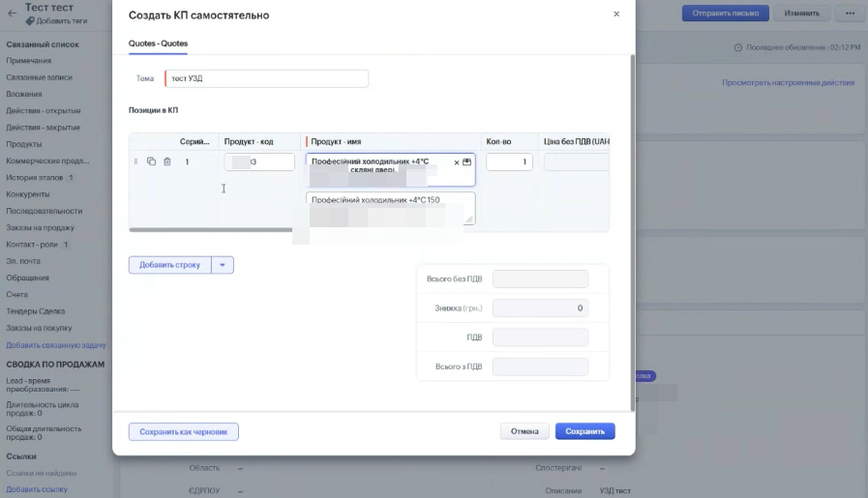Open Примечания in related list
The width and height of the screenshot is (868, 498).
29,61
